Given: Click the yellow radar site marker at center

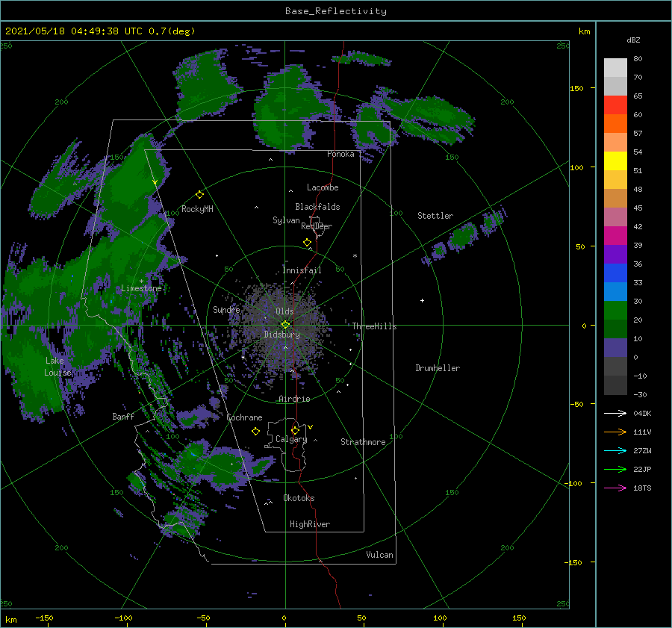Looking at the screenshot, I should (x=285, y=325).
